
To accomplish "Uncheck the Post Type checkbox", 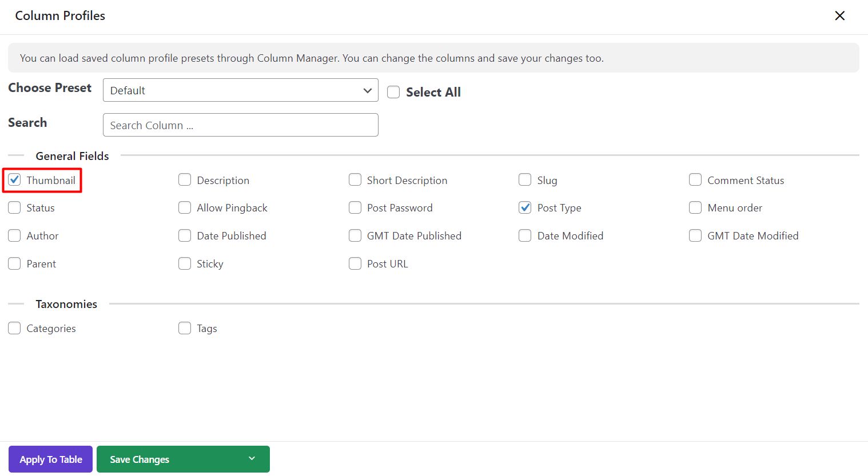I will point(525,207).
